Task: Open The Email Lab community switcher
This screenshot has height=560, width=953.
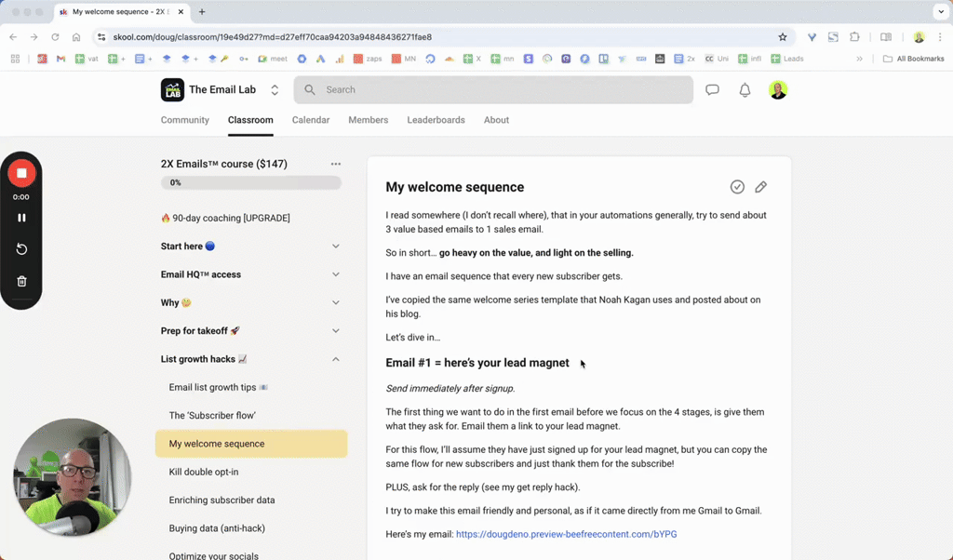Action: pos(275,90)
